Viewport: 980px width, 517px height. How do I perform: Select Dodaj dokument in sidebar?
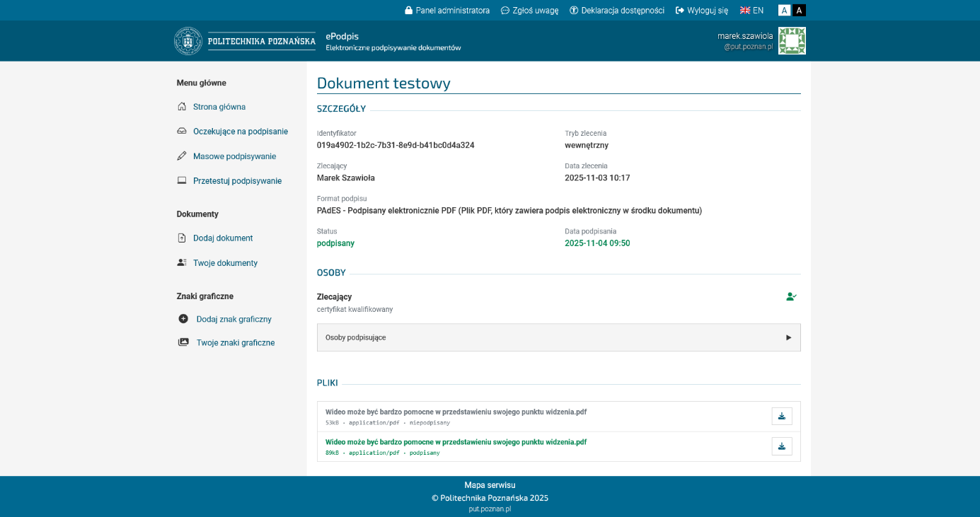[x=222, y=238]
